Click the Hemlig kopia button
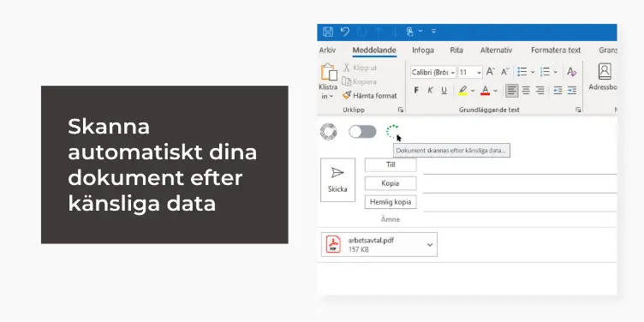 [391, 202]
